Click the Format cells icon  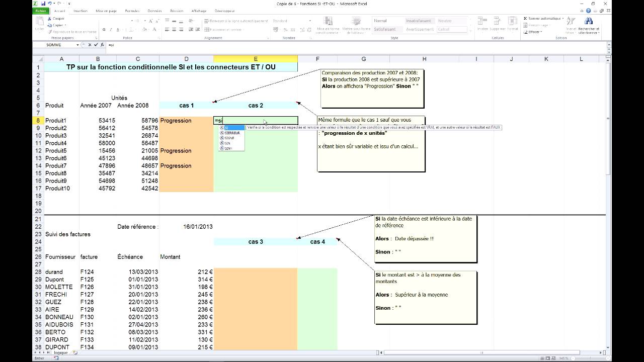512,21
